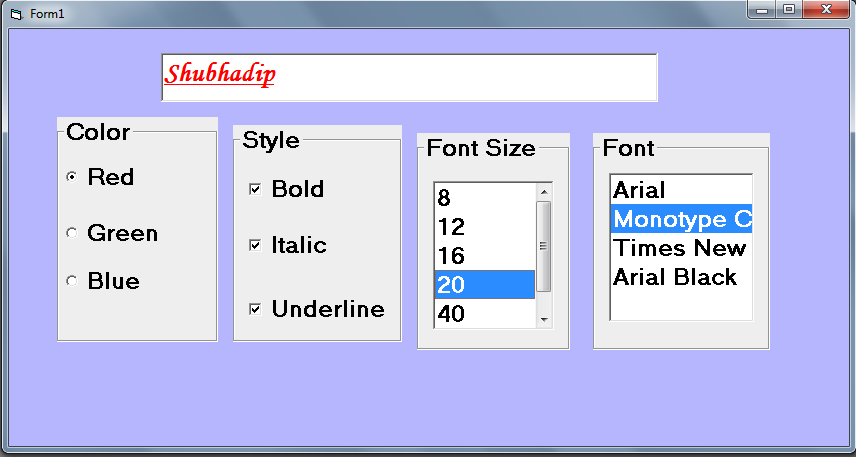Click the Font Size scroll down arrow

(x=544, y=319)
